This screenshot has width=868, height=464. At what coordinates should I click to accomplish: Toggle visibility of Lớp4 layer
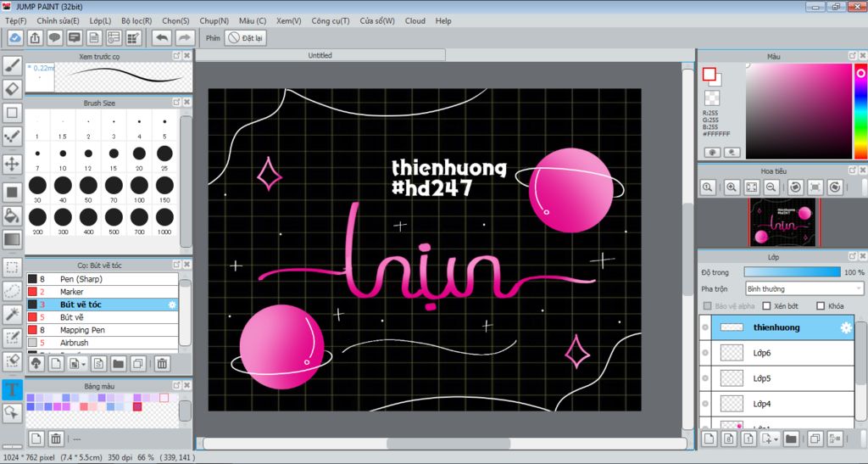705,404
